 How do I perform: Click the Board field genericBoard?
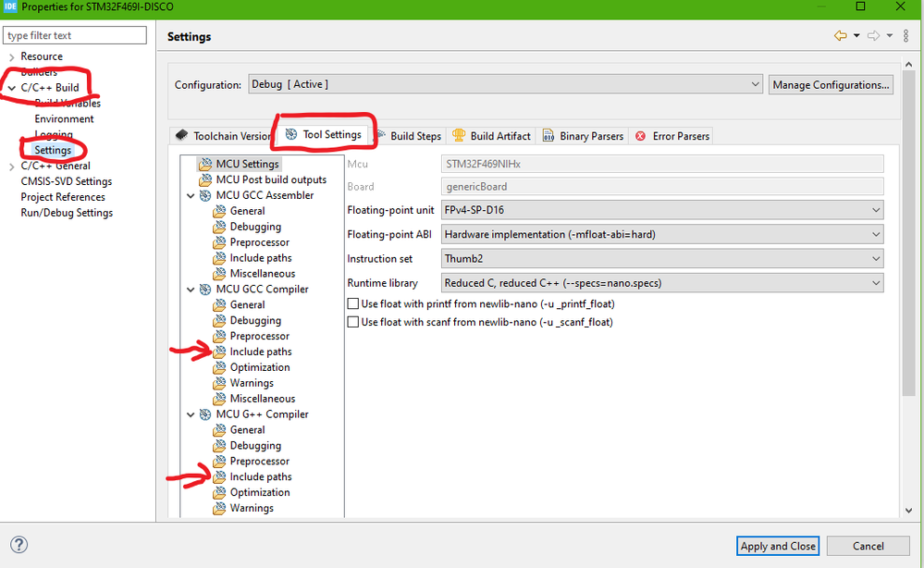tap(662, 187)
